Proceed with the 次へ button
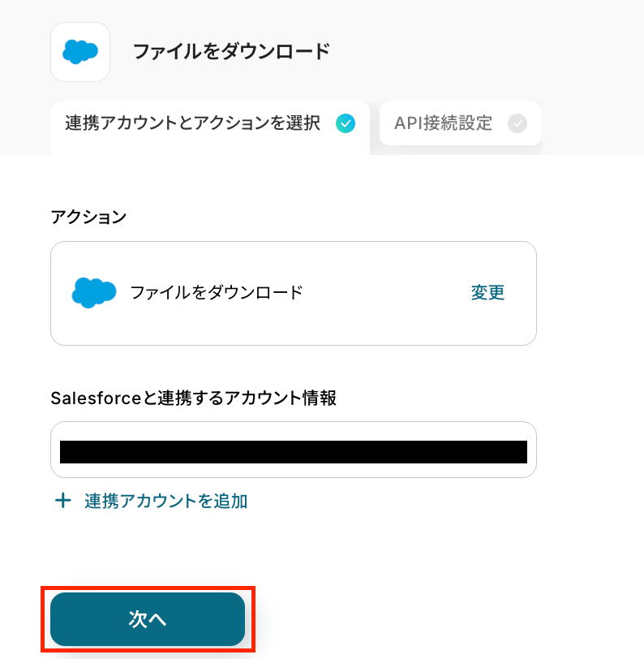644x659 pixels. (x=148, y=619)
